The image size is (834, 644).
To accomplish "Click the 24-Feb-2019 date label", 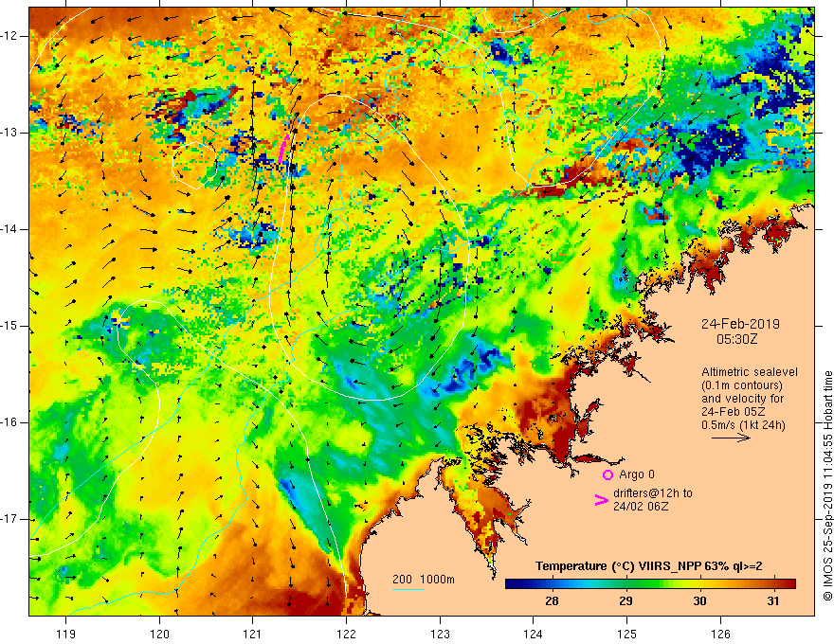I will click(x=740, y=324).
